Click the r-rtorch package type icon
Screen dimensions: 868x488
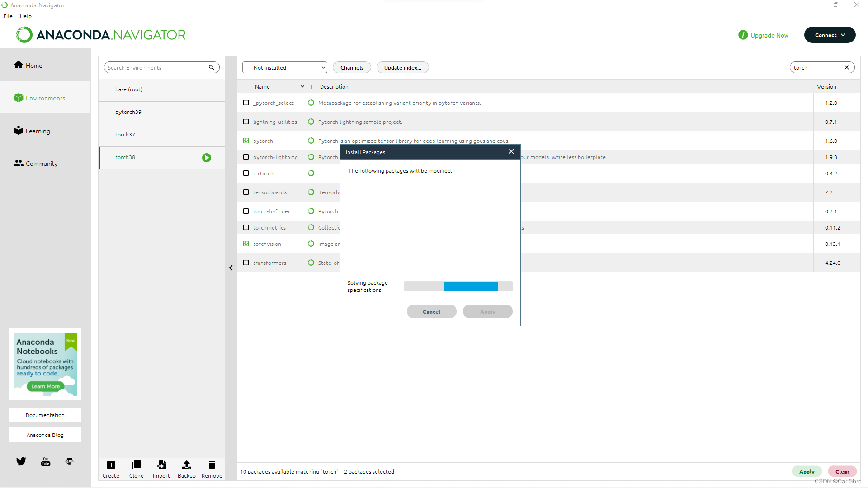click(x=311, y=173)
